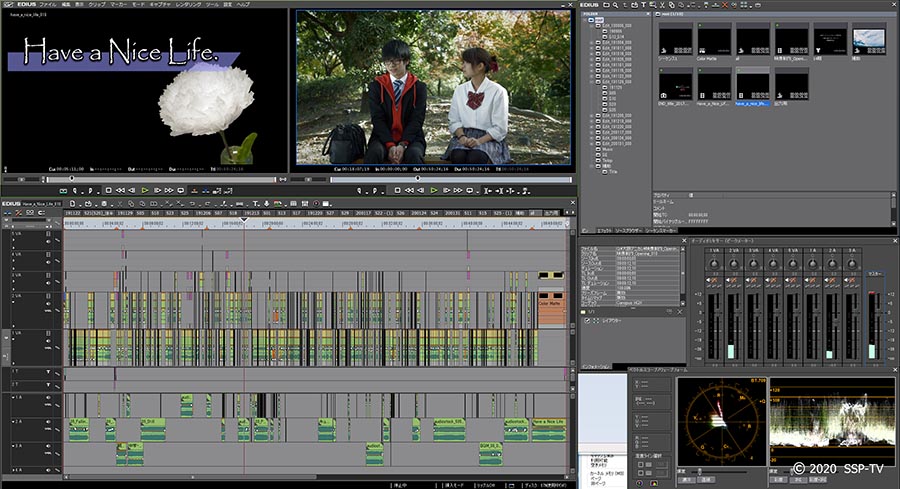Select the Music folder in bin tree

607,149
